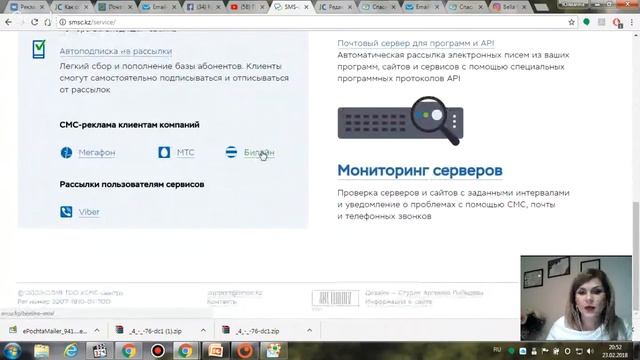The width and height of the screenshot is (640, 360).
Task: Click the home button in toolbar
Action: [x=47, y=22]
